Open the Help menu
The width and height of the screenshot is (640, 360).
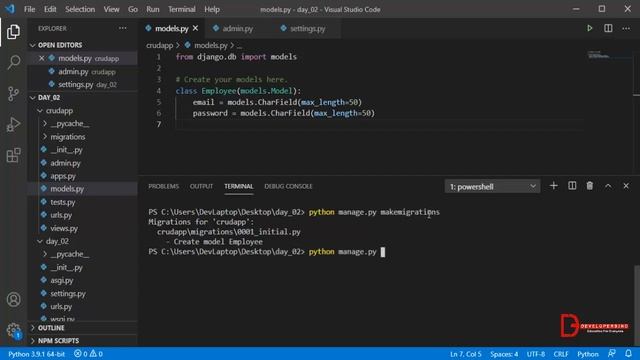[x=212, y=9]
